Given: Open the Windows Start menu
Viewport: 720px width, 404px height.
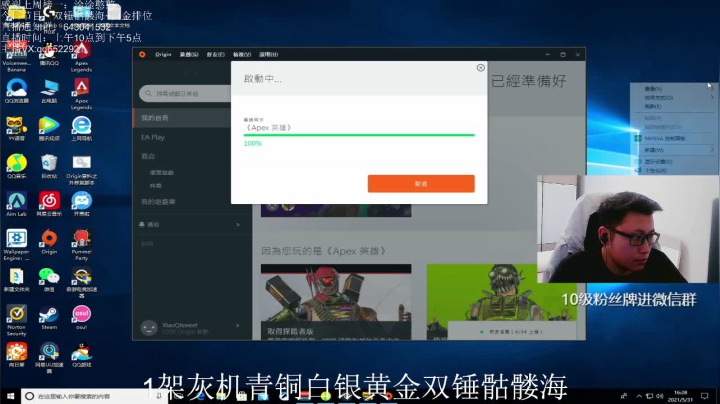Looking at the screenshot, I should click(10, 396).
